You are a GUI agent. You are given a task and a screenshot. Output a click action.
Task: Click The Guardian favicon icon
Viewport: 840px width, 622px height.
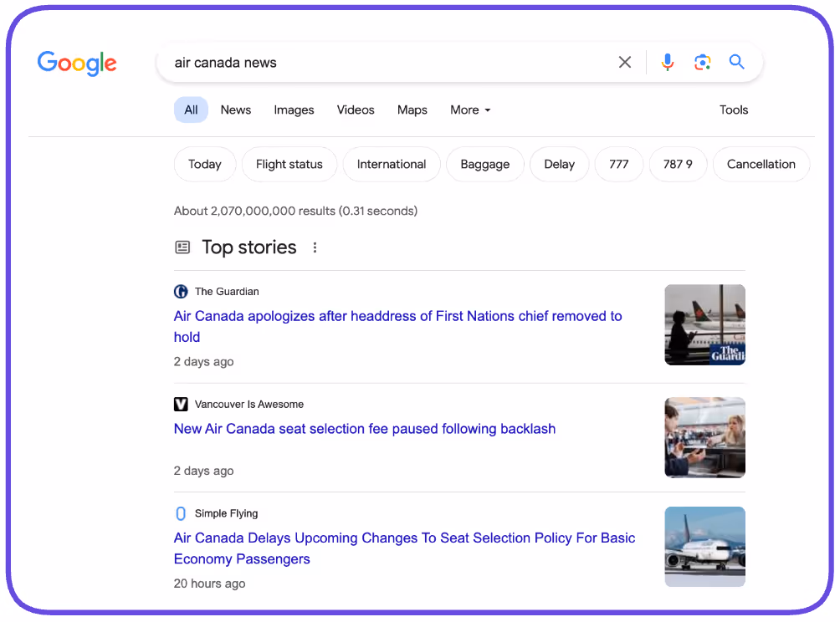(x=181, y=291)
